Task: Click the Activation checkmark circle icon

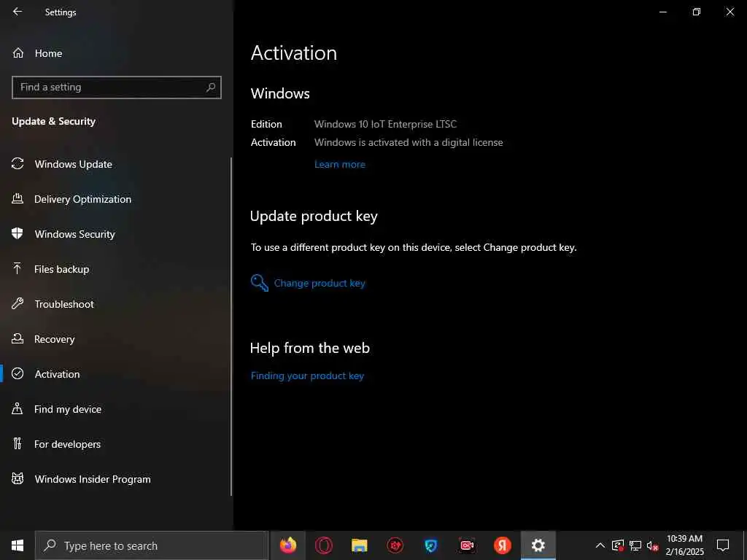Action: coord(18,373)
